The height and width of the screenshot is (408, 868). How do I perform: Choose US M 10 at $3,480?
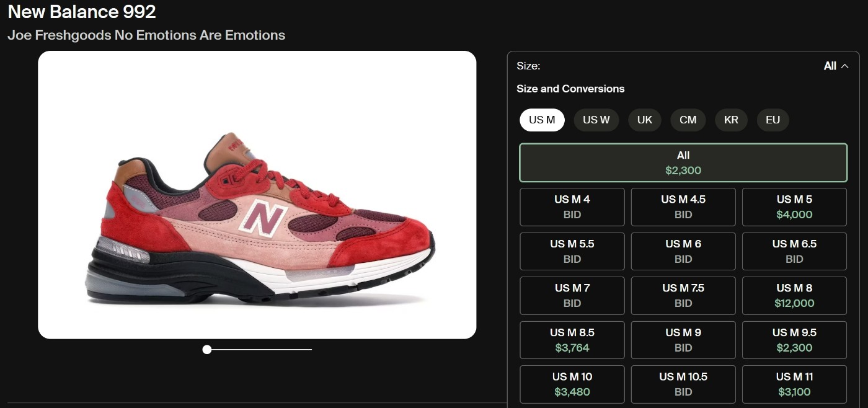[572, 384]
